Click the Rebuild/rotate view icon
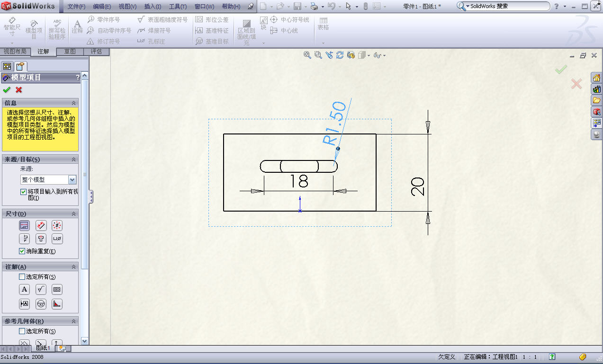The width and height of the screenshot is (603, 364). [340, 55]
